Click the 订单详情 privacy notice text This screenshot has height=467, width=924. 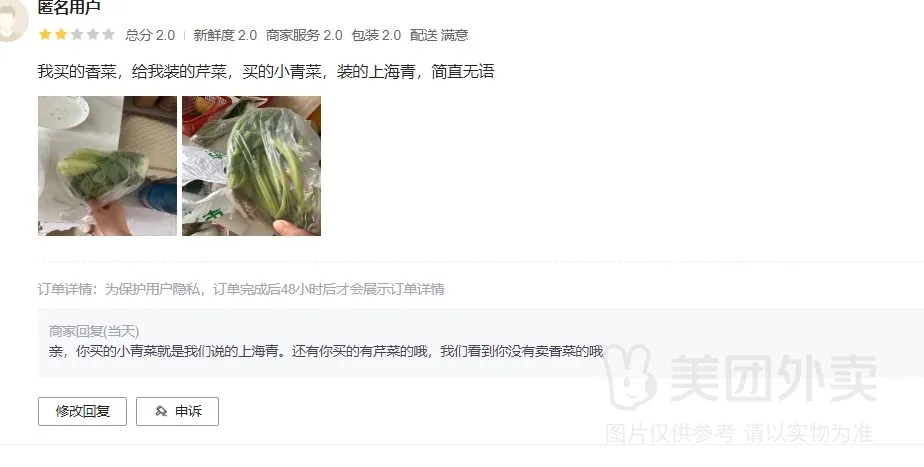(241, 289)
